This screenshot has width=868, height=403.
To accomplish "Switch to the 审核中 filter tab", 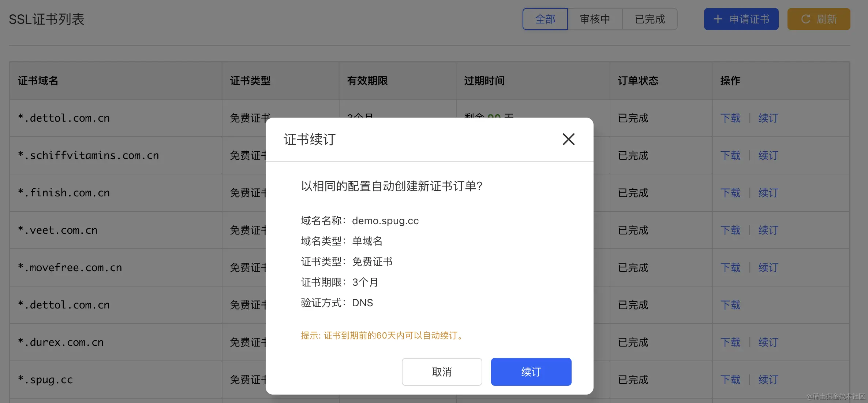I will click(595, 19).
